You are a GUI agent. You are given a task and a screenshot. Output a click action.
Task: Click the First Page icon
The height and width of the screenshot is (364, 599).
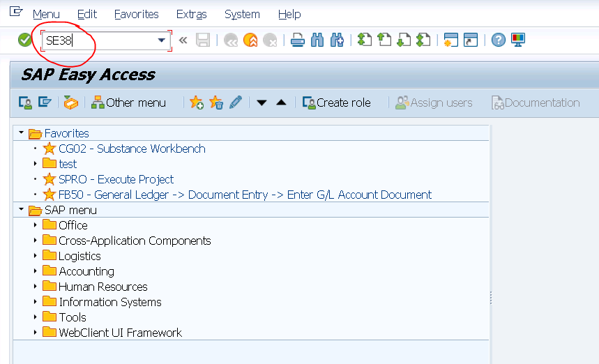(365, 40)
